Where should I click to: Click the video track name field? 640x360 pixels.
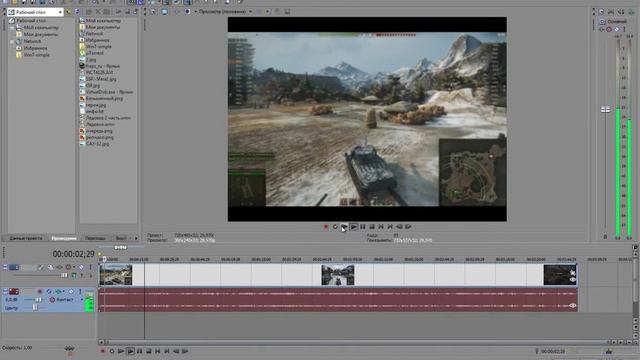tap(28, 267)
